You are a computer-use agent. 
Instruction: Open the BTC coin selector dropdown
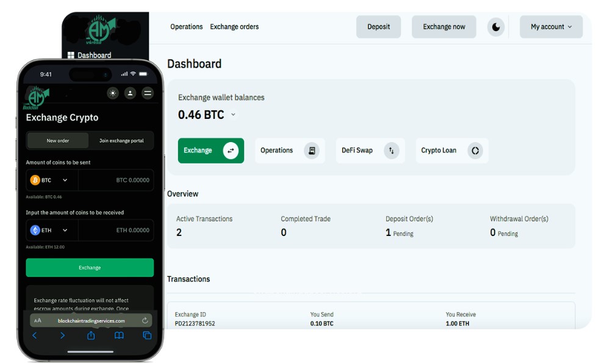point(52,180)
